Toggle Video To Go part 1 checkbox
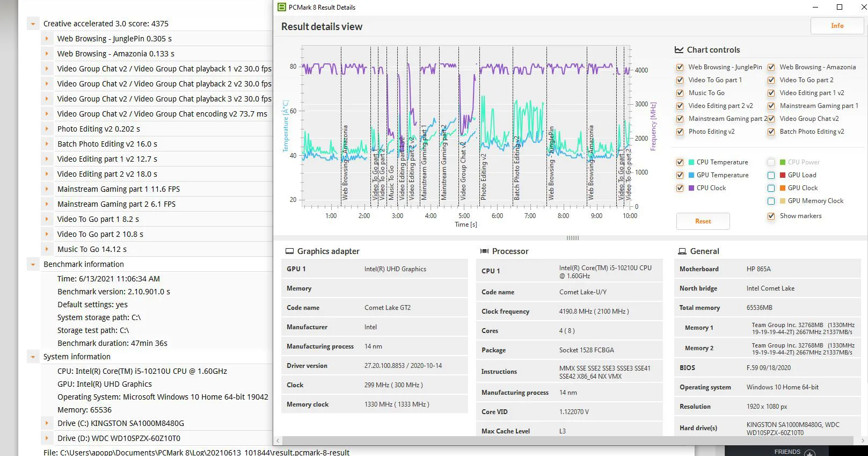The width and height of the screenshot is (868, 456). click(x=680, y=80)
